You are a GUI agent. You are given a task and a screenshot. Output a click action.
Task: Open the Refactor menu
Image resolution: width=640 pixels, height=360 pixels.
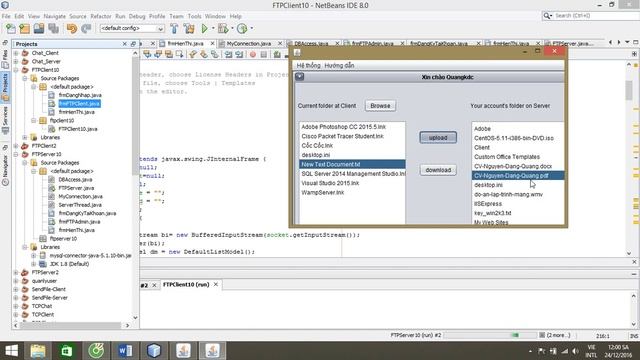[101, 16]
